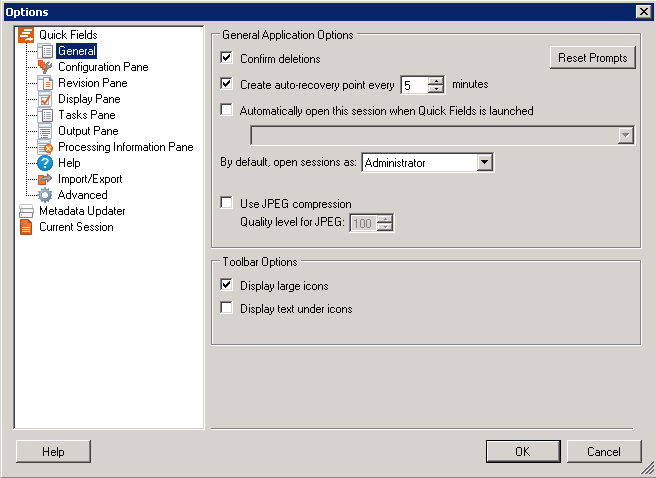Open Advanced options
Screen dimensions: 656x478
(82, 195)
